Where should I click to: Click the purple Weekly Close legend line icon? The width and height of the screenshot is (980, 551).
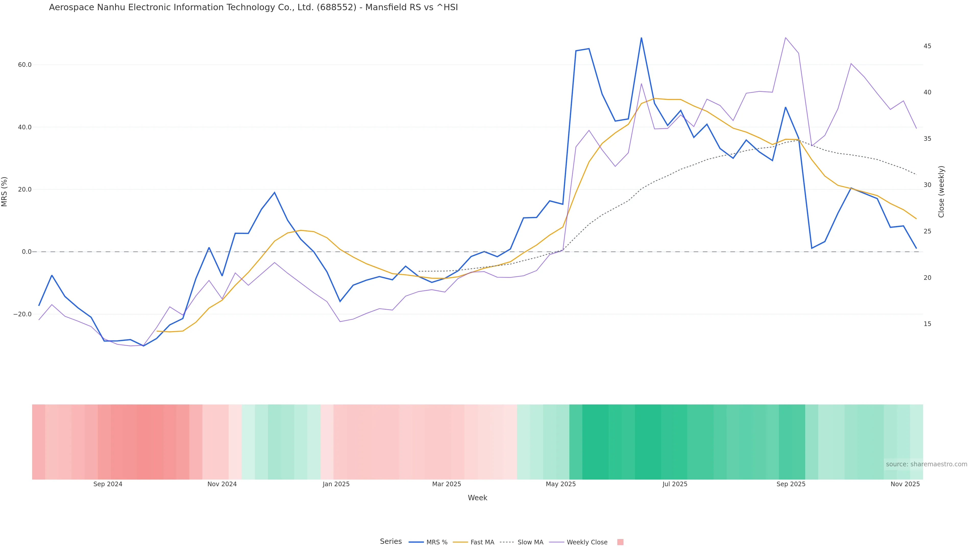[x=557, y=542]
